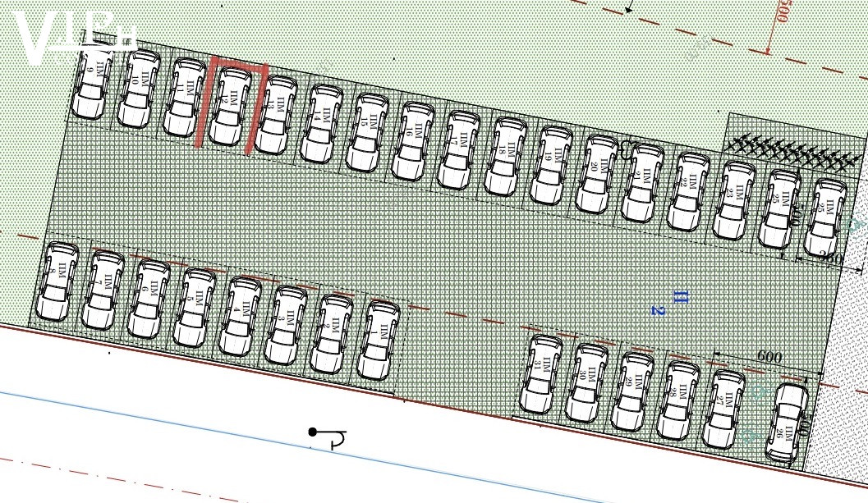Select the car in parking space 28

(x=679, y=400)
